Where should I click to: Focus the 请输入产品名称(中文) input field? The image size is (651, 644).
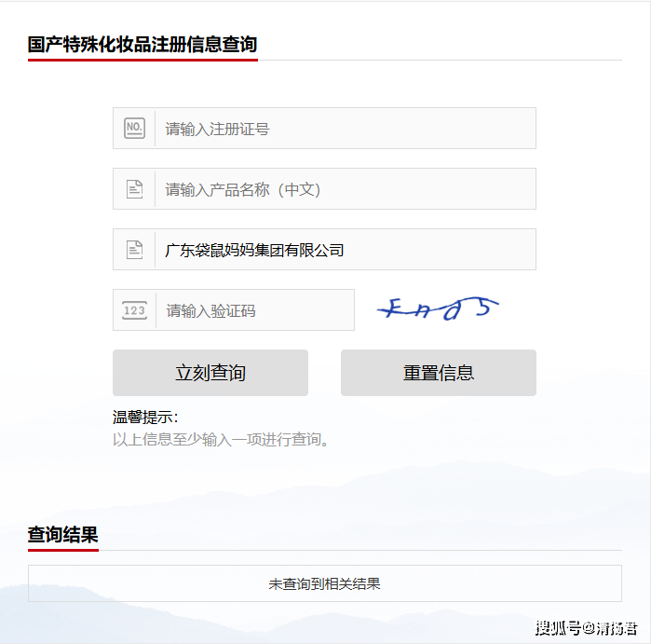[345, 189]
